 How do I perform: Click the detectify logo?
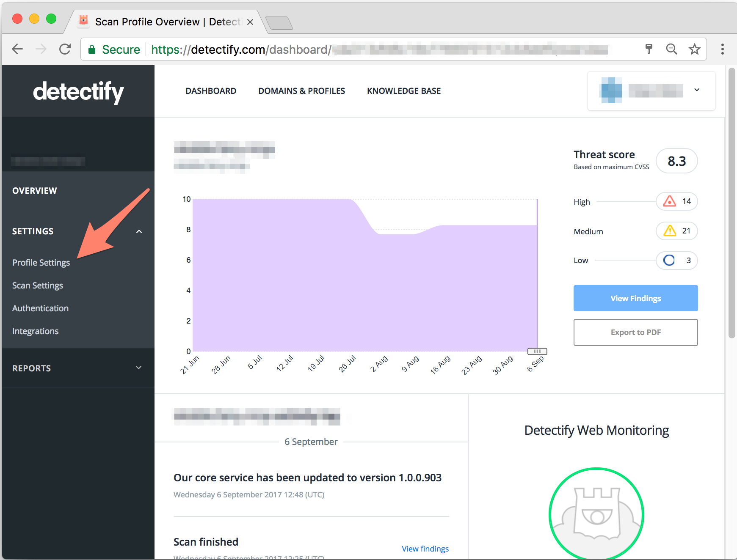coord(78,92)
